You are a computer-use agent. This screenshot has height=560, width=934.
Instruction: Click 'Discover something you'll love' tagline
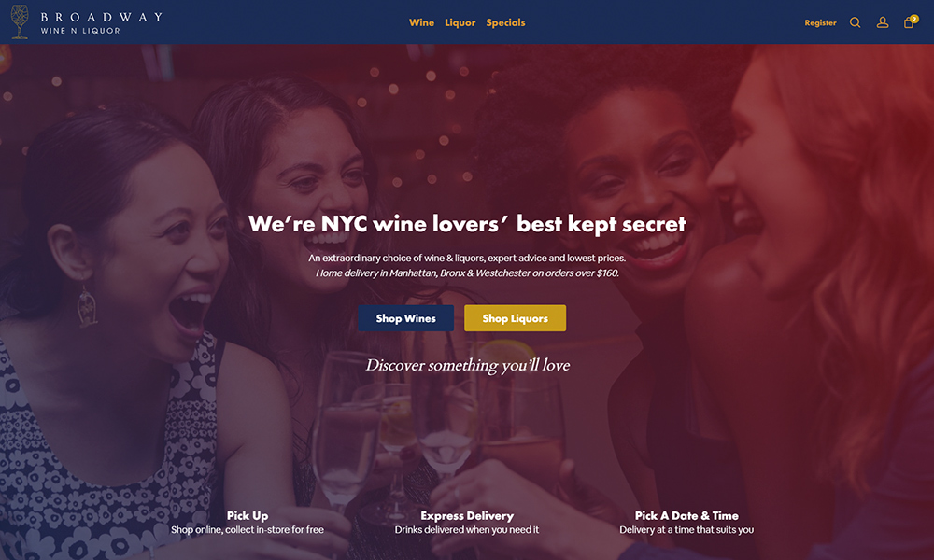tap(468, 365)
